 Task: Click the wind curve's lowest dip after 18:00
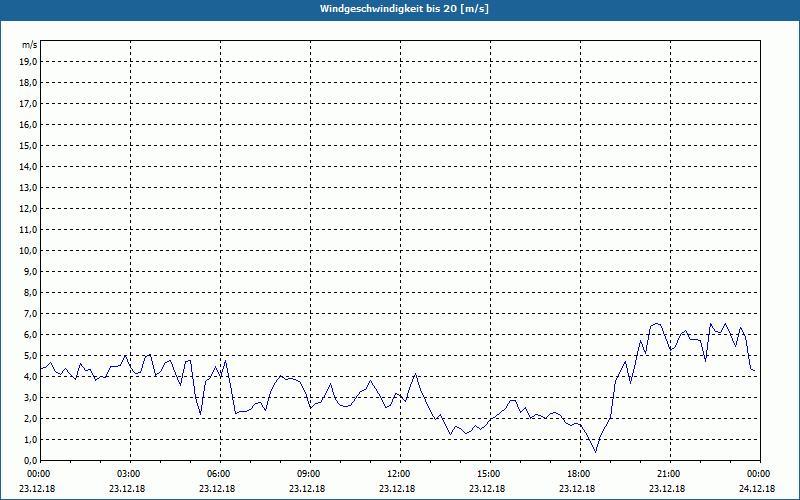[595, 452]
